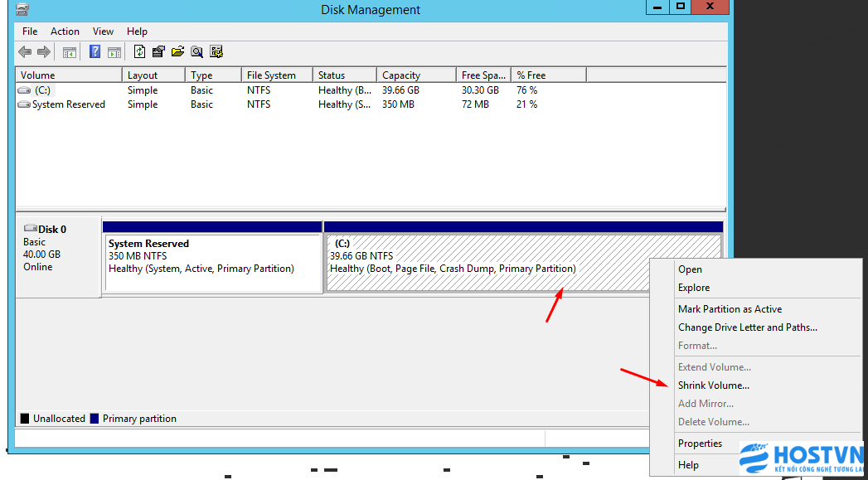Click the Back arrow toolbar icon
This screenshot has width=868, height=480.
tap(25, 52)
